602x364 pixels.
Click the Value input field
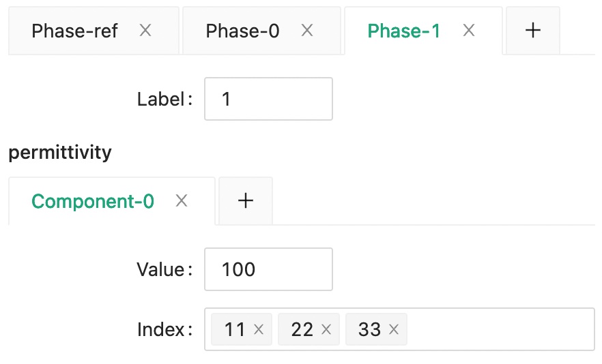pyautogui.click(x=268, y=269)
